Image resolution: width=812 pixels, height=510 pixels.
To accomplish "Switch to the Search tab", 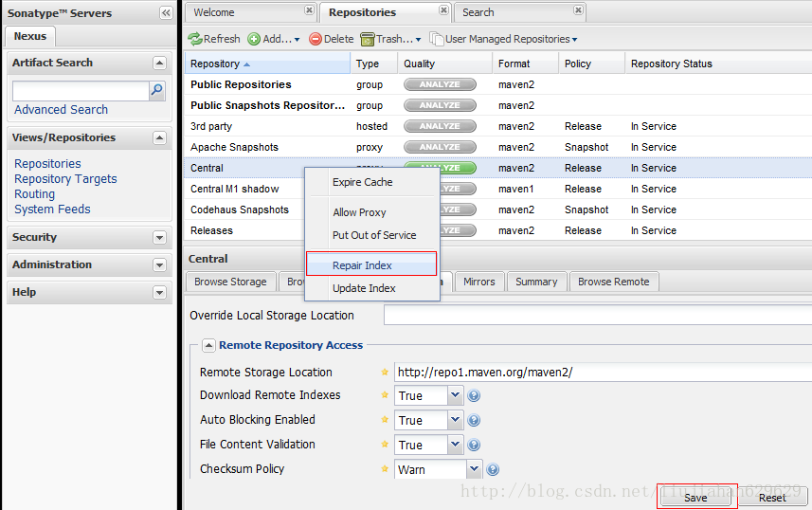I will (478, 12).
